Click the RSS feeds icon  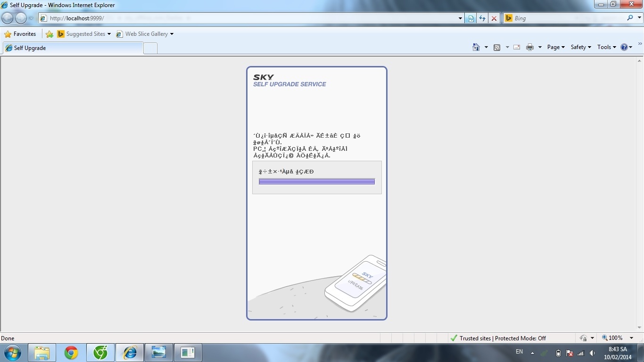coord(497,47)
